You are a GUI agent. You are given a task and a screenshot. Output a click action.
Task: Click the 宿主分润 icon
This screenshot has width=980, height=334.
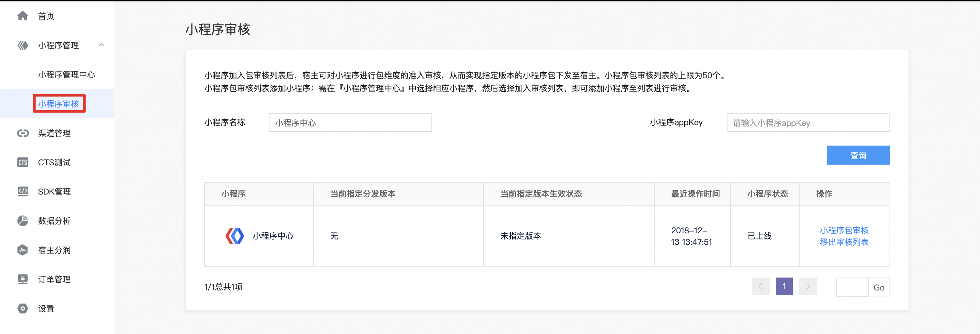click(23, 250)
